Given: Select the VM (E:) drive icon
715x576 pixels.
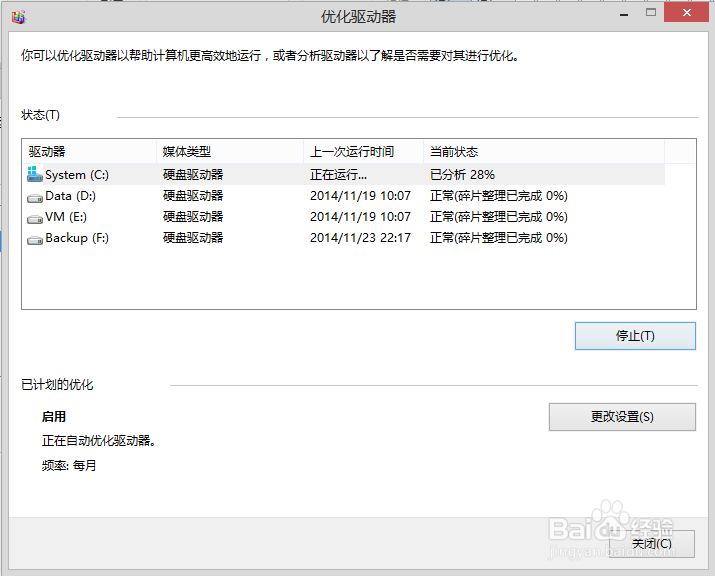Looking at the screenshot, I should coord(35,219).
